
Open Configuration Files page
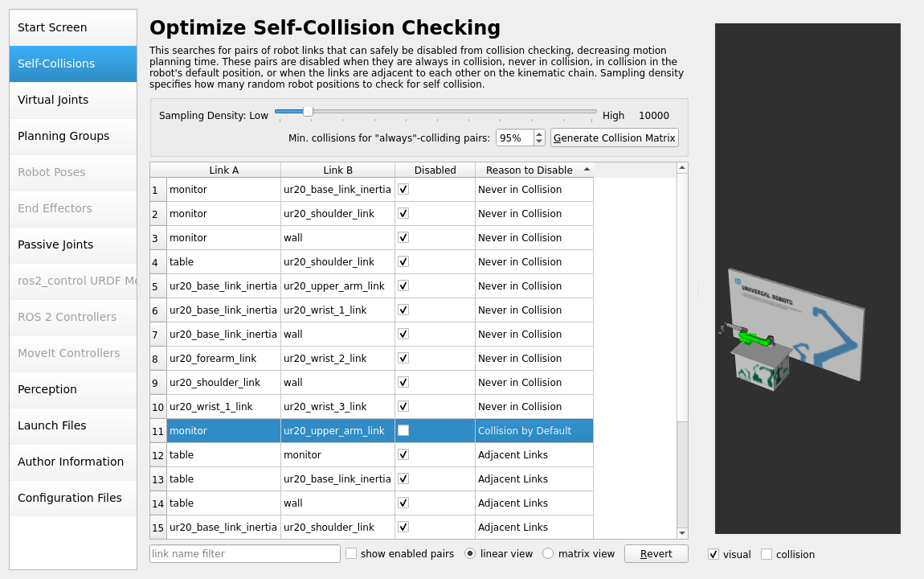click(x=73, y=499)
